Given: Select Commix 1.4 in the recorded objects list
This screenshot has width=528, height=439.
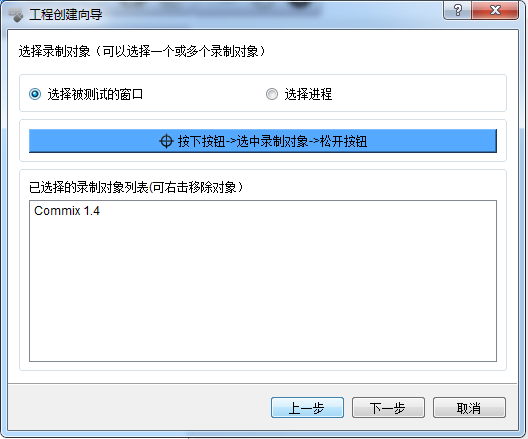Looking at the screenshot, I should point(67,211).
